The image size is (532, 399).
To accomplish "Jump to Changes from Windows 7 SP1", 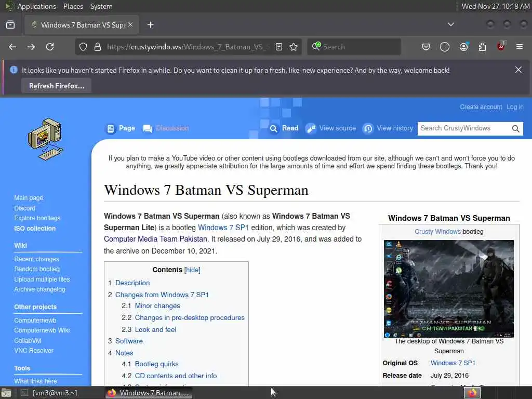I will pyautogui.click(x=162, y=295).
